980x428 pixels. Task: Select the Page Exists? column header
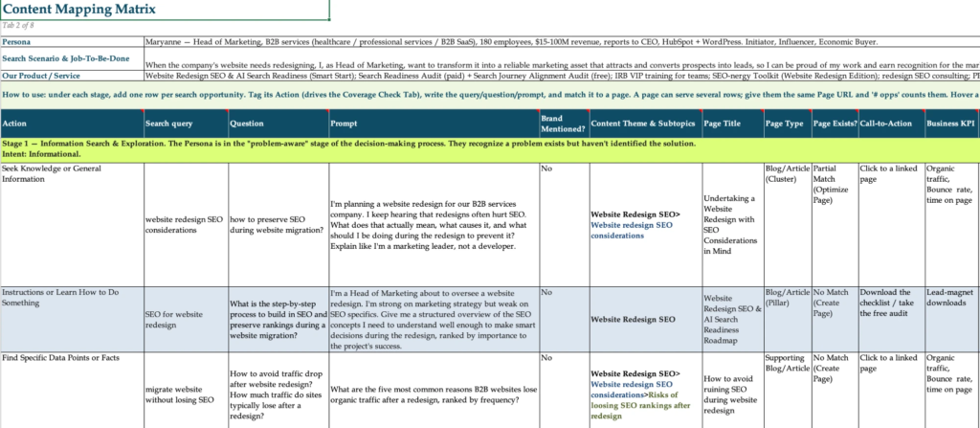[x=835, y=124]
